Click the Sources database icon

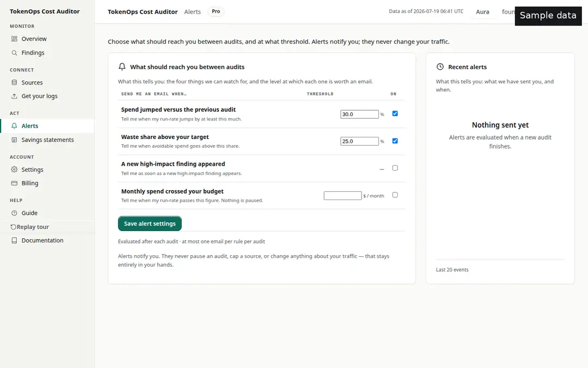click(x=14, y=82)
